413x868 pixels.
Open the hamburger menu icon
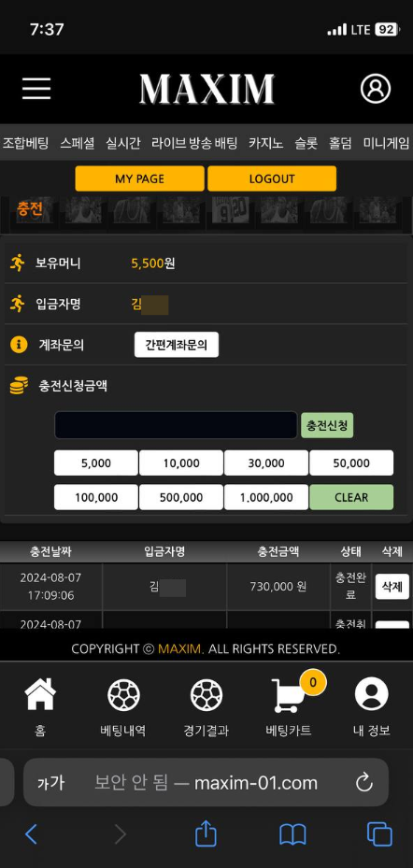36,89
